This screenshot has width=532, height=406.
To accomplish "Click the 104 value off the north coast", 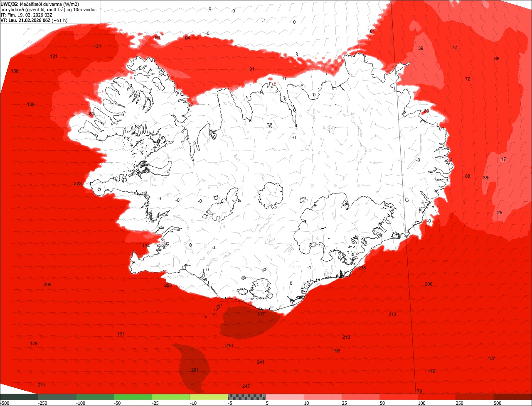I will click(186, 38).
